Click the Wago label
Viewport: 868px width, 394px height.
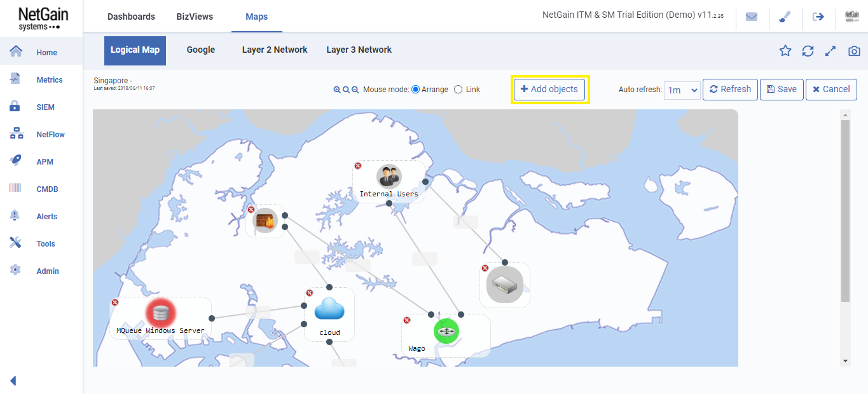pos(417,348)
